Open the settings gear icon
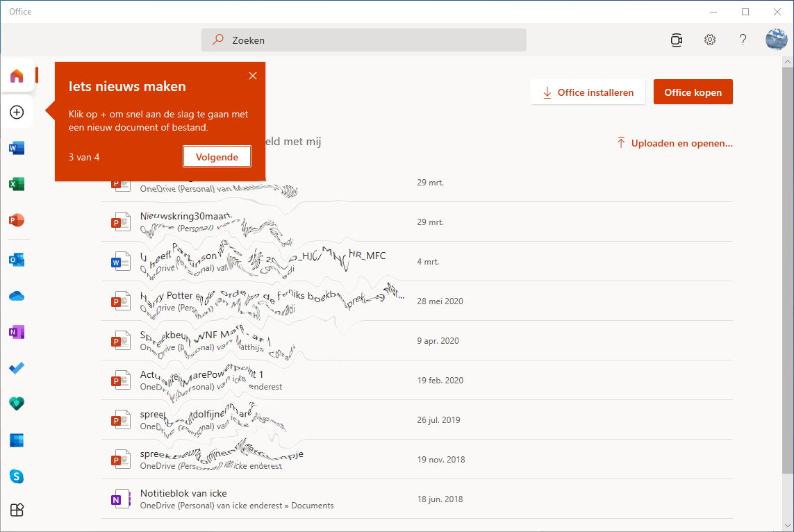794x532 pixels. click(709, 40)
